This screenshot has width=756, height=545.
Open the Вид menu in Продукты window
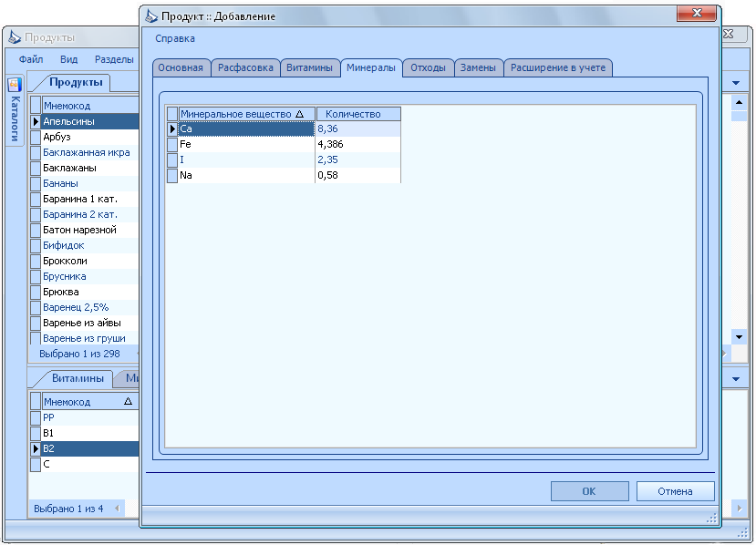click(x=69, y=59)
